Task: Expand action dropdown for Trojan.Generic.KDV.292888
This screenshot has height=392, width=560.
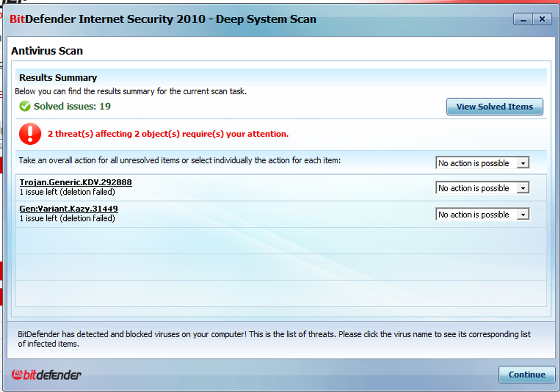Action: coord(483,188)
